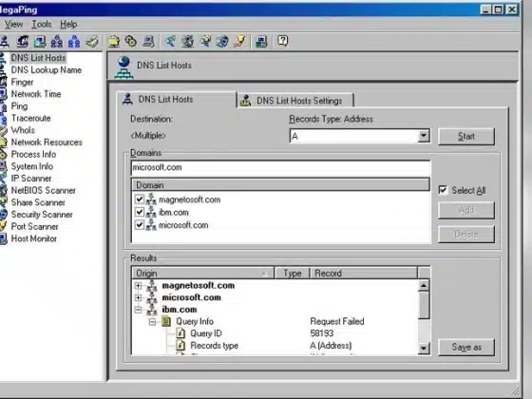Image resolution: width=532 pixels, height=399 pixels.
Task: Click the yellow key toolbar icon
Action: click(239, 42)
